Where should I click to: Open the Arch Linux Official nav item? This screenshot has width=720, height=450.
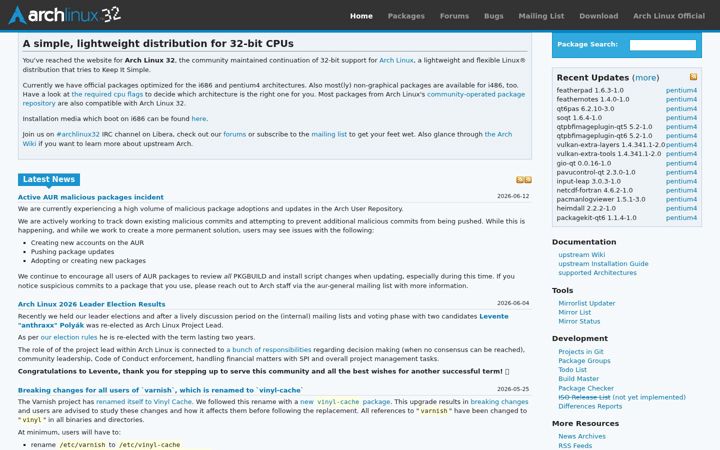[x=669, y=16]
